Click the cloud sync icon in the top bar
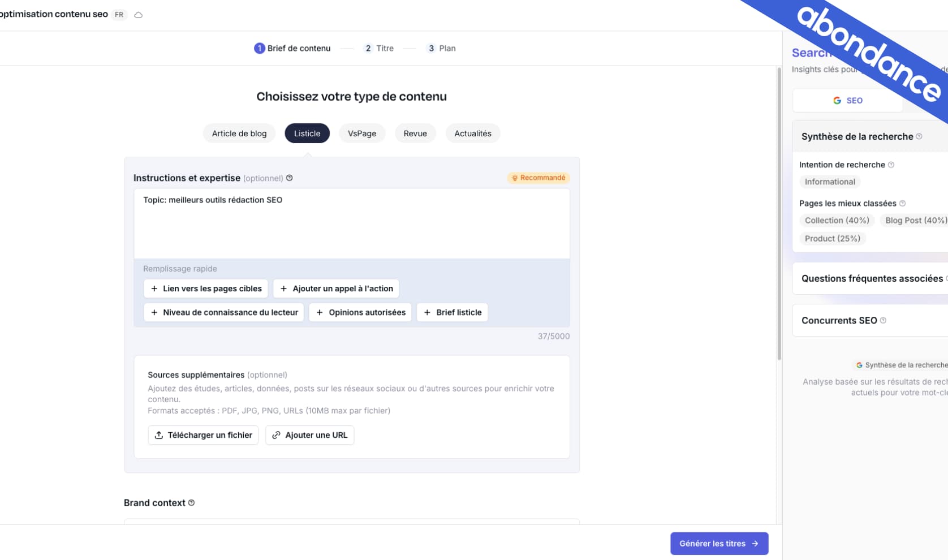 tap(139, 15)
